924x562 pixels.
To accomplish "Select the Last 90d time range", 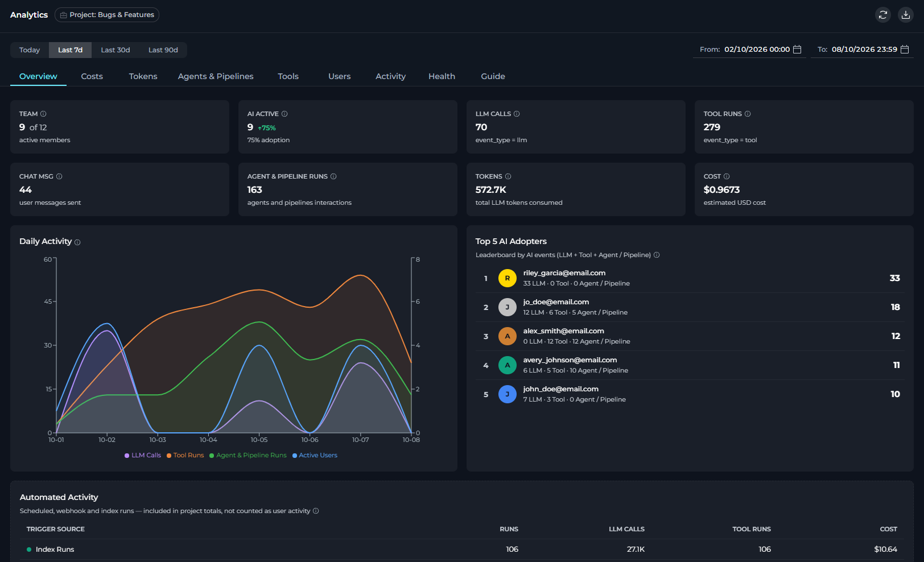I will (163, 50).
